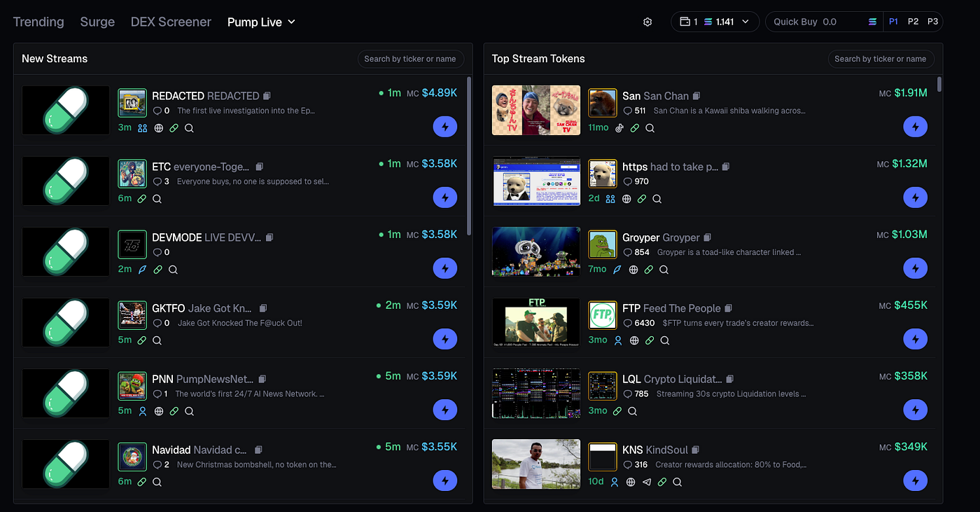Expand the Pump Live dropdown

tap(261, 22)
